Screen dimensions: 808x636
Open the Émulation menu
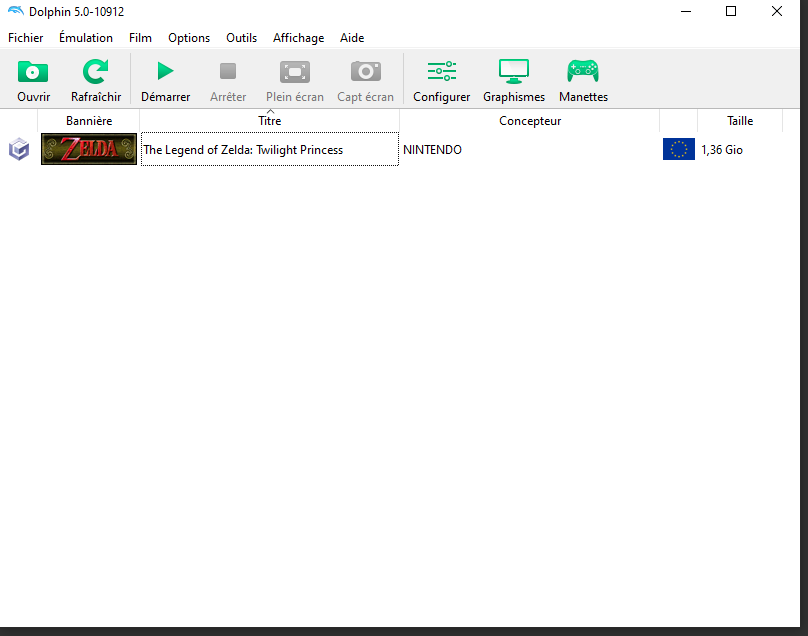click(x=86, y=38)
